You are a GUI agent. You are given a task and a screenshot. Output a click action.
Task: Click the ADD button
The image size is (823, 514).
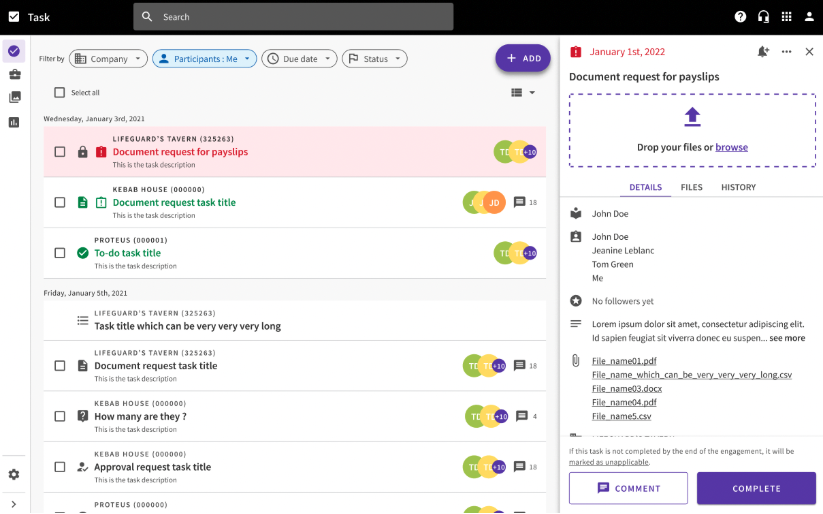click(x=523, y=58)
